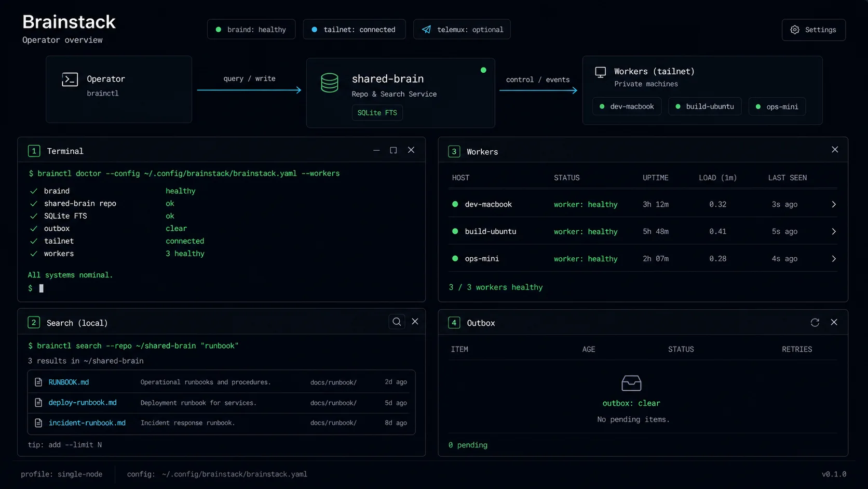The width and height of the screenshot is (868, 489).
Task: Click the incident-runbook.md file icon
Action: click(38, 423)
